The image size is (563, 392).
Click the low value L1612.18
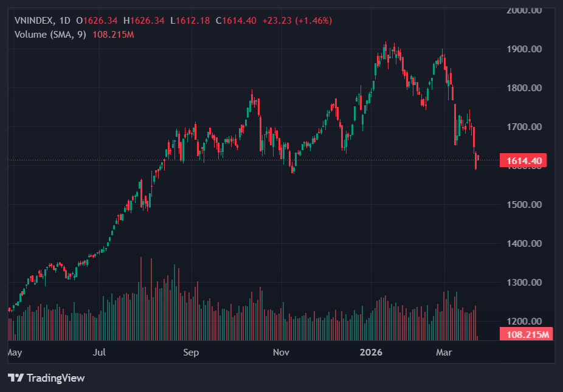click(190, 21)
